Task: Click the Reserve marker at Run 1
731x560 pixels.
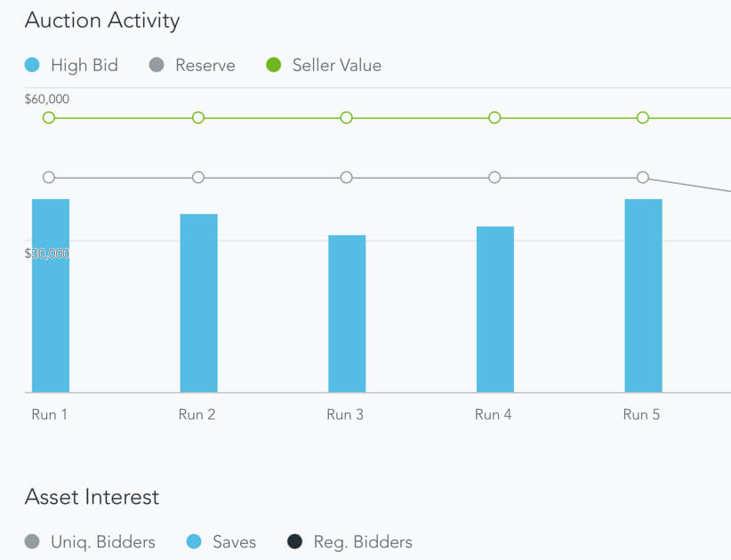Action: (49, 178)
